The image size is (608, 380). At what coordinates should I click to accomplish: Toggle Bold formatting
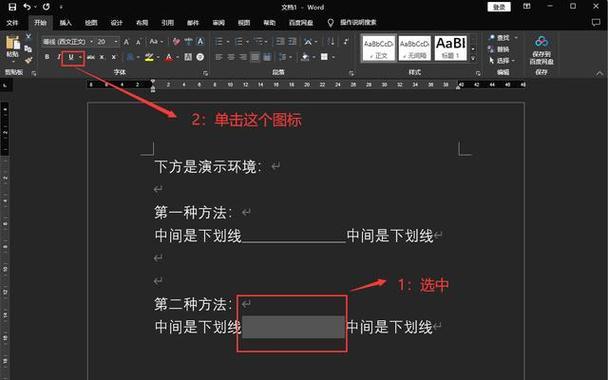click(x=47, y=57)
